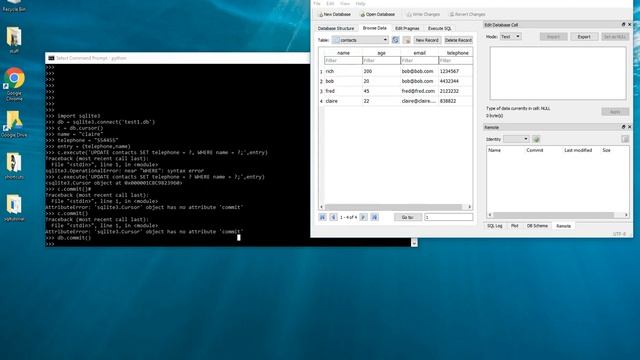640x360 pixels.
Task: Select the stuff folder on desktop
Action: 14,40
